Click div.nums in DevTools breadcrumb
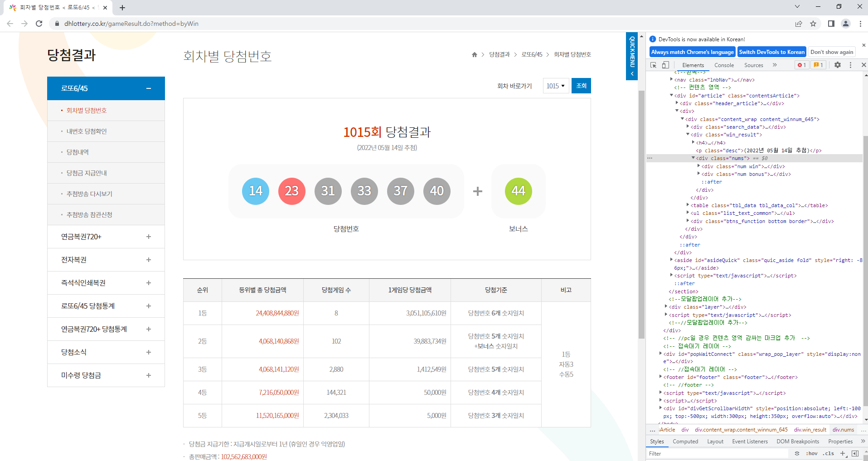The image size is (868, 461). (843, 430)
